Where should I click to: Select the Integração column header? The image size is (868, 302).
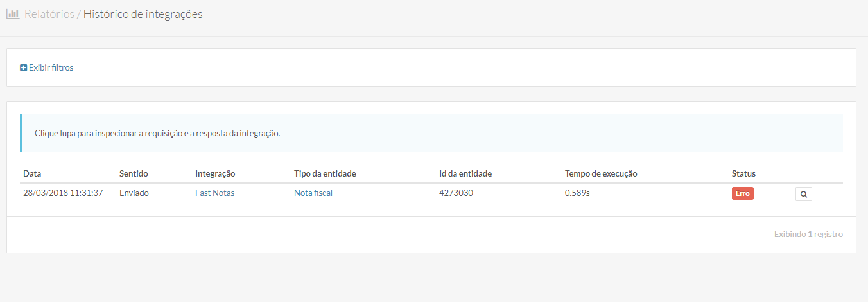tap(215, 173)
